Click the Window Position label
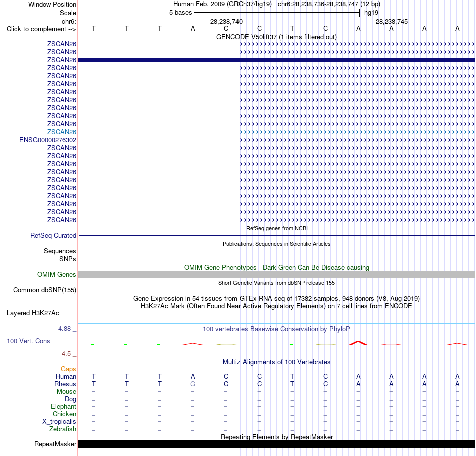This screenshot has width=476, height=456. click(52, 4)
